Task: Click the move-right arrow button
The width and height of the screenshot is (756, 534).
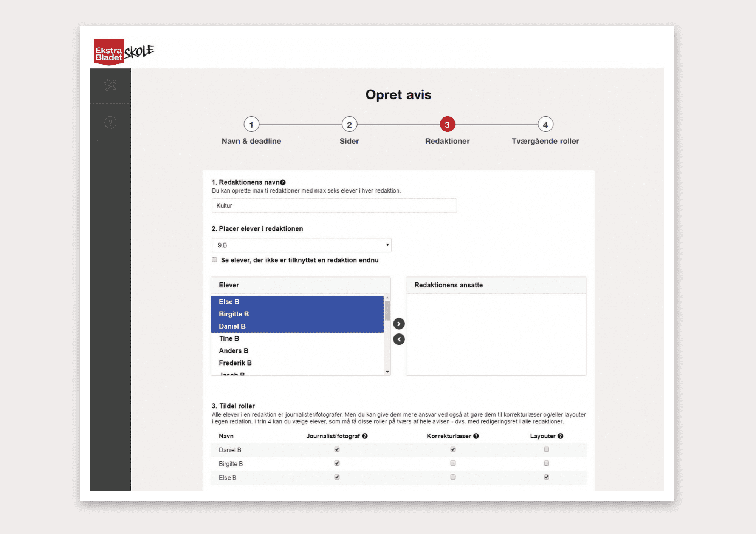Action: [x=399, y=324]
